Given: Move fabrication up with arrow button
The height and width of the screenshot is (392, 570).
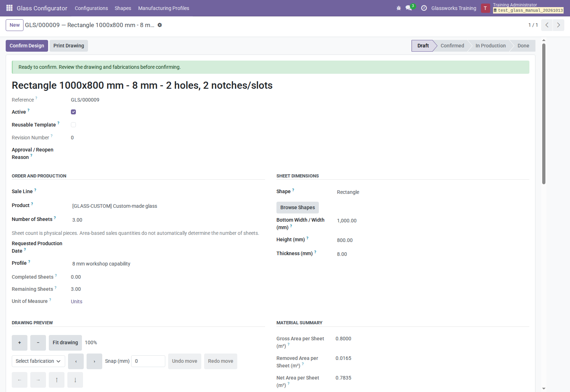Looking at the screenshot, I should (x=57, y=380).
